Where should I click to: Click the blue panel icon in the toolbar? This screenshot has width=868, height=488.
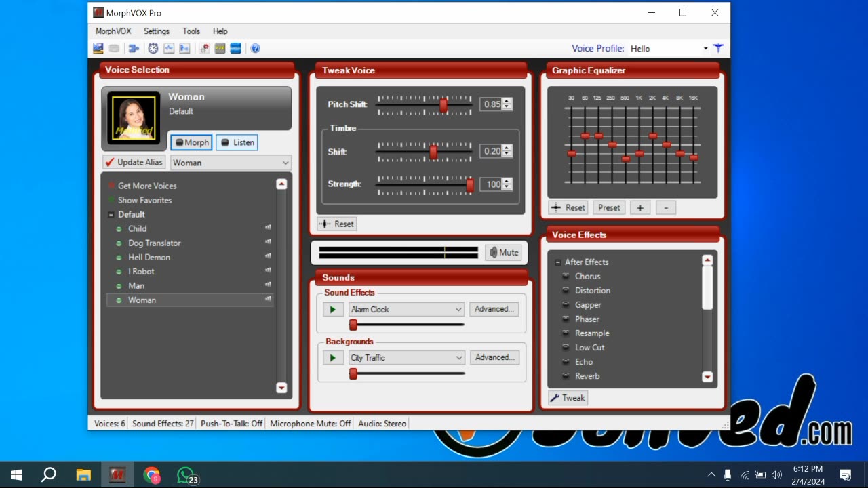point(235,48)
